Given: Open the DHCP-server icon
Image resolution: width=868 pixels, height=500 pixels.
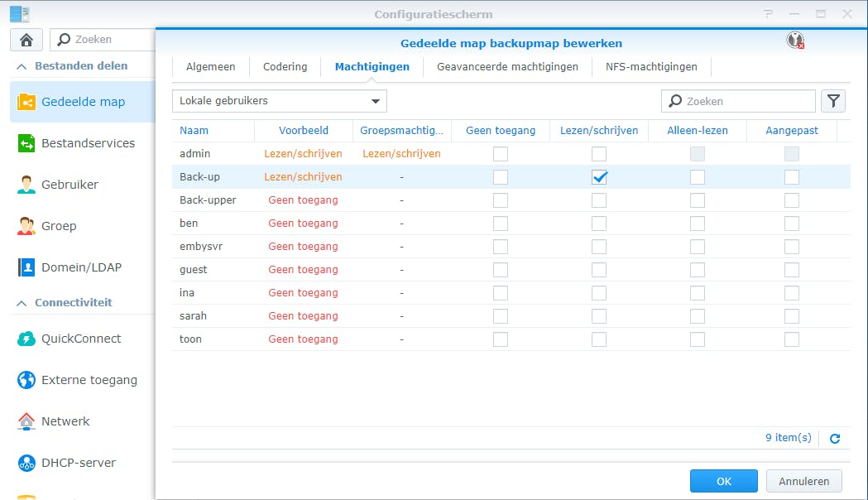Looking at the screenshot, I should 26,463.
